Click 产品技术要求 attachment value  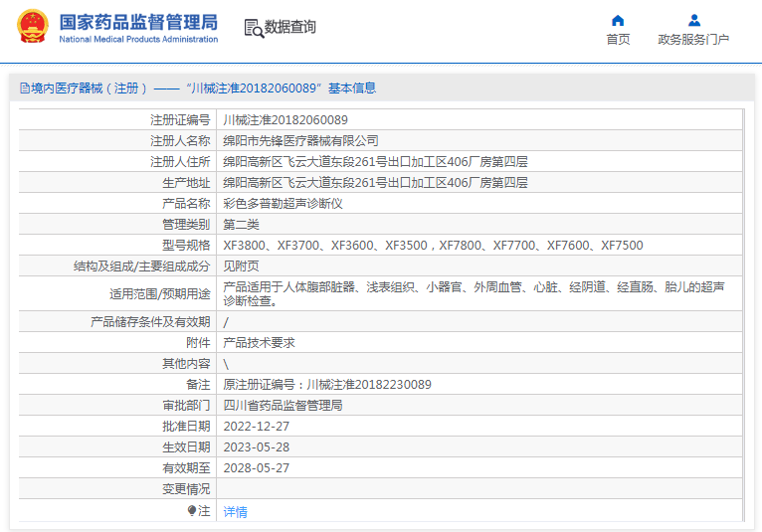pyautogui.click(x=259, y=342)
